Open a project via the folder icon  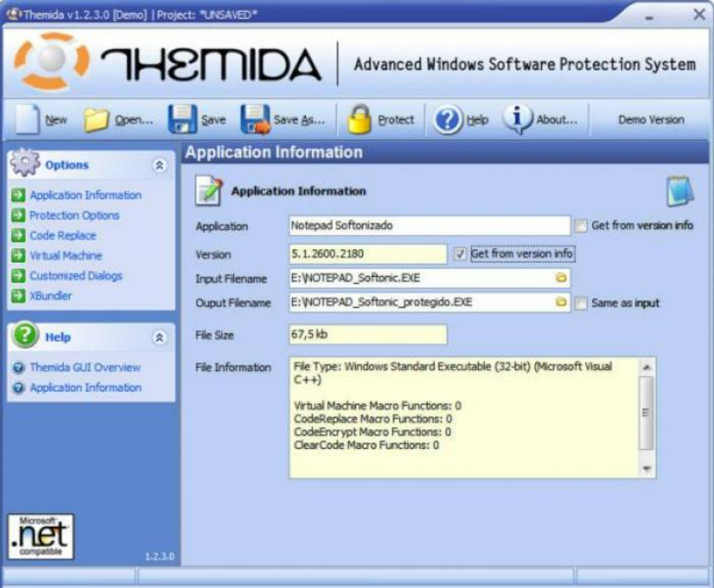[96, 120]
